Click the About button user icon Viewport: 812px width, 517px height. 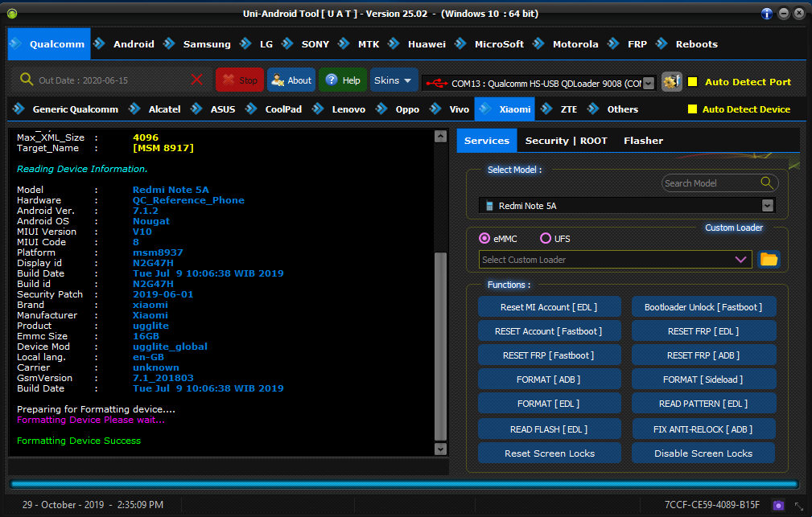pyautogui.click(x=278, y=80)
